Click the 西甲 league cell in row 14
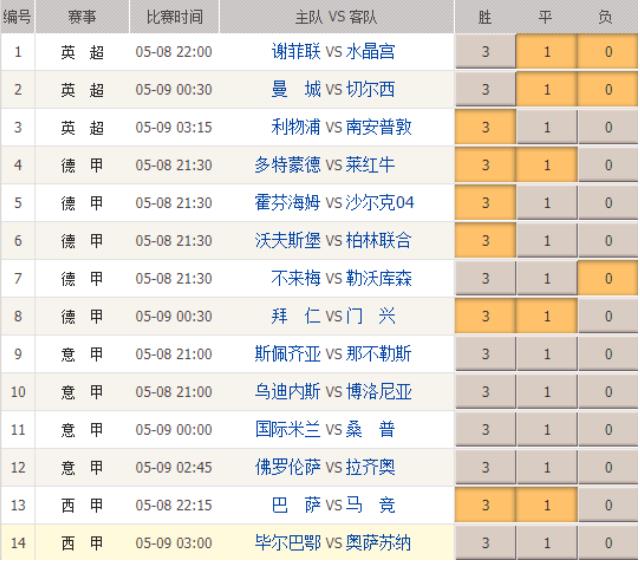 pos(82,543)
